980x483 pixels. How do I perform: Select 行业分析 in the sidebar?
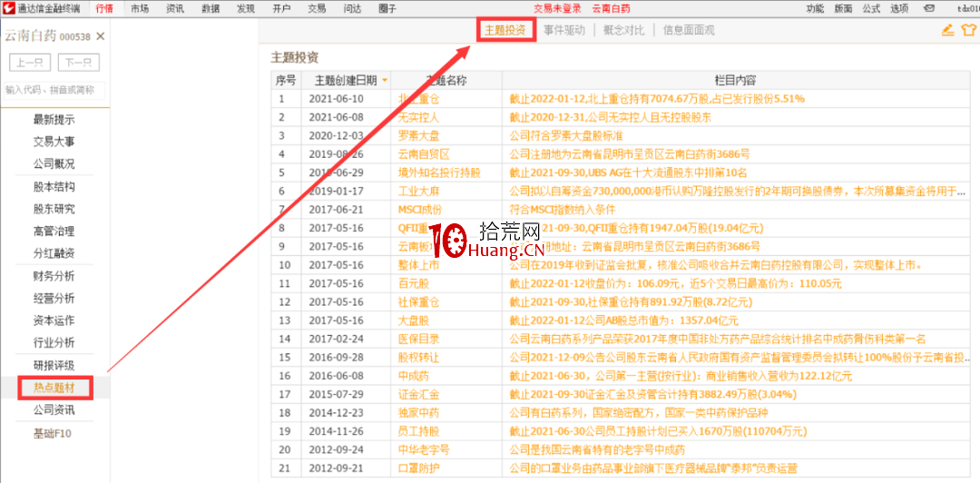coord(54,343)
